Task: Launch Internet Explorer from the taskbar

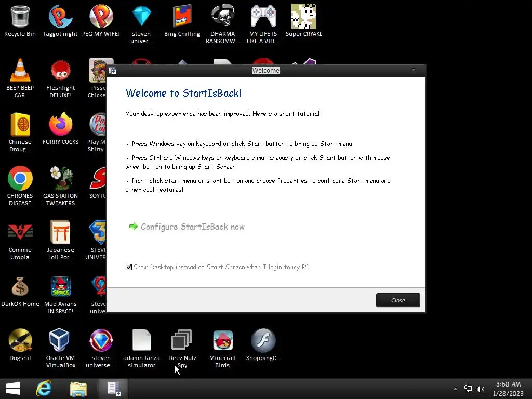Action: tap(44, 389)
